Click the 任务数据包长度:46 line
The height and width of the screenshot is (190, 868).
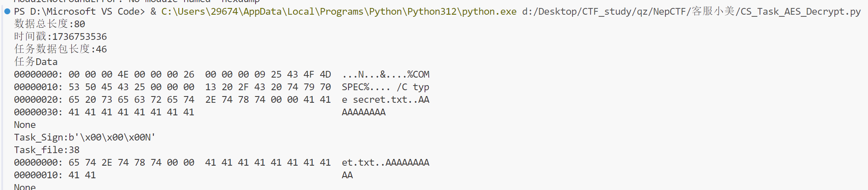click(x=61, y=49)
